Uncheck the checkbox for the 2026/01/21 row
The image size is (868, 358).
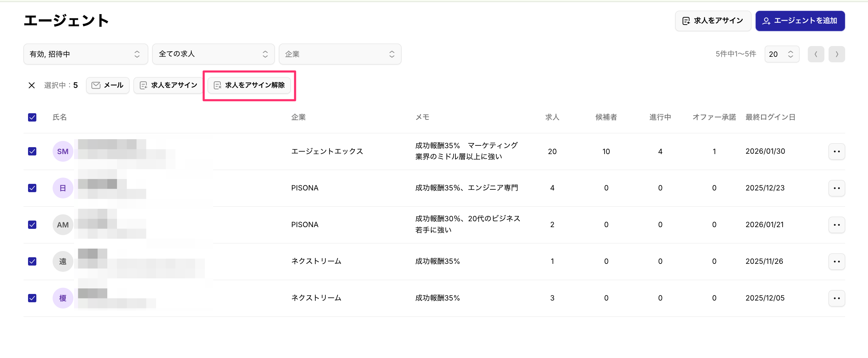point(32,225)
